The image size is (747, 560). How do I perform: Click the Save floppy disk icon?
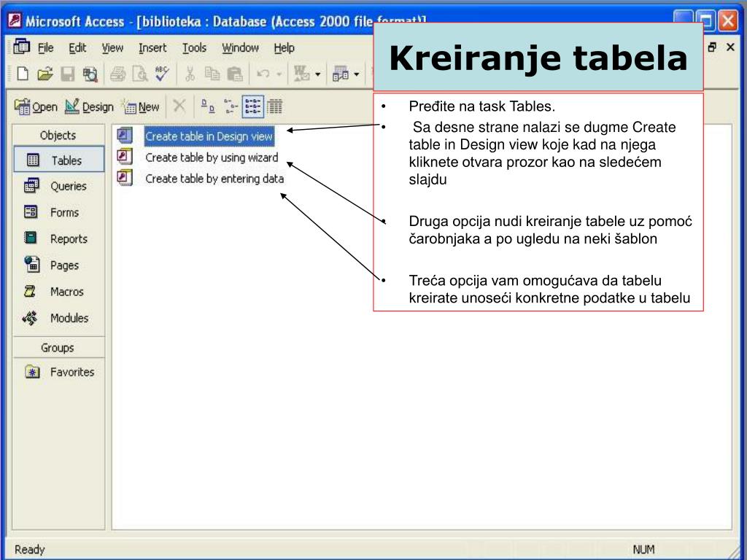click(x=67, y=74)
